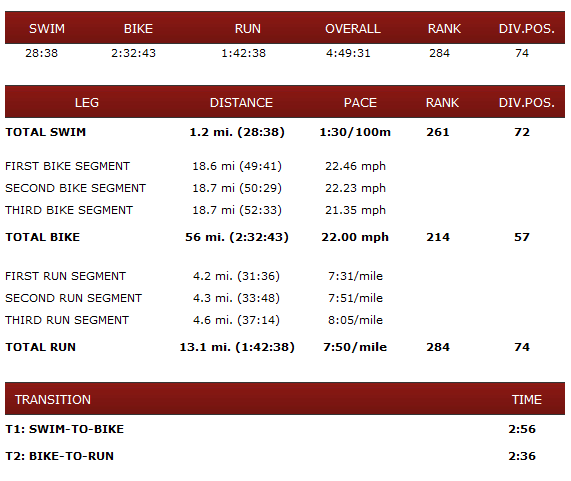Click the THIRD RUN SEGMENT label

pyautogui.click(x=67, y=320)
